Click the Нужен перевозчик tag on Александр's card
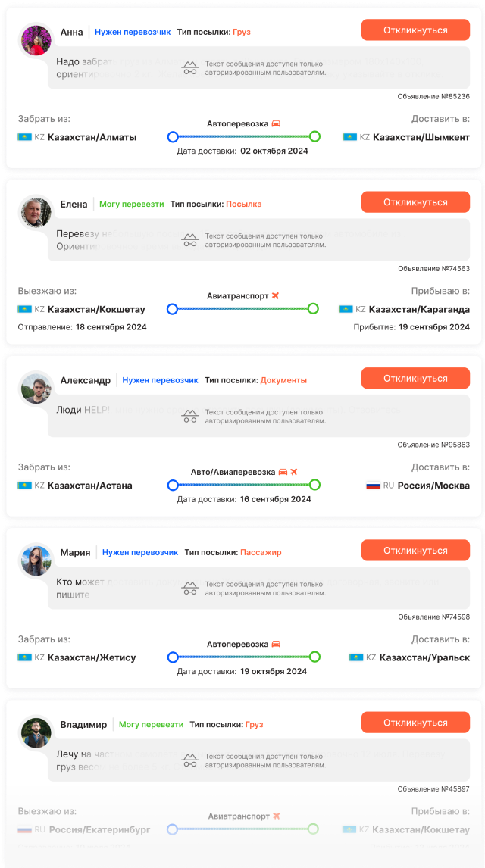Screen dimensions: 485x868 point(160,380)
